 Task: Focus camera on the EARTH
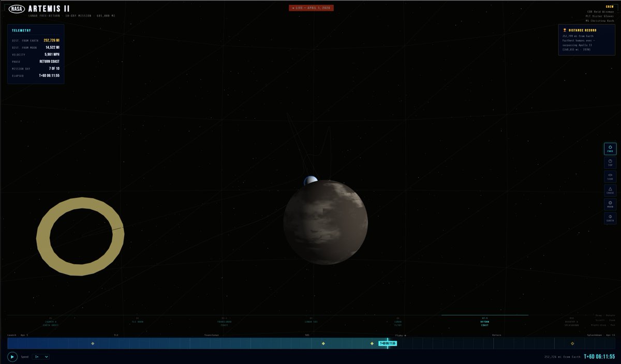coord(610,218)
